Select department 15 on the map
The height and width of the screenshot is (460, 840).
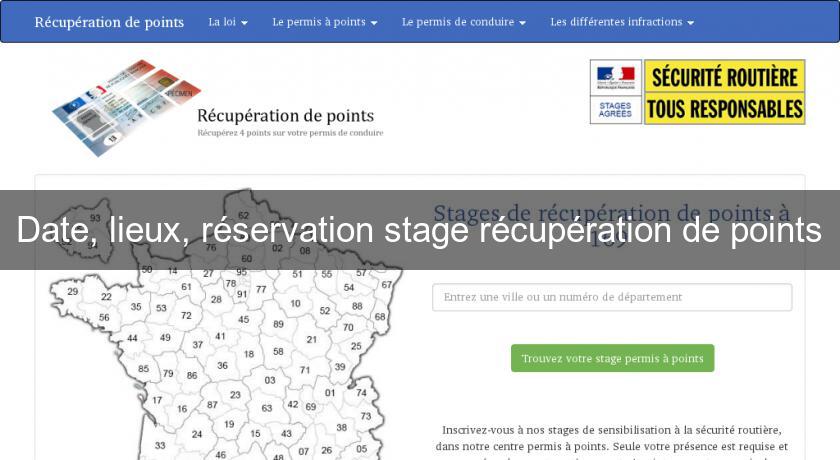click(256, 434)
